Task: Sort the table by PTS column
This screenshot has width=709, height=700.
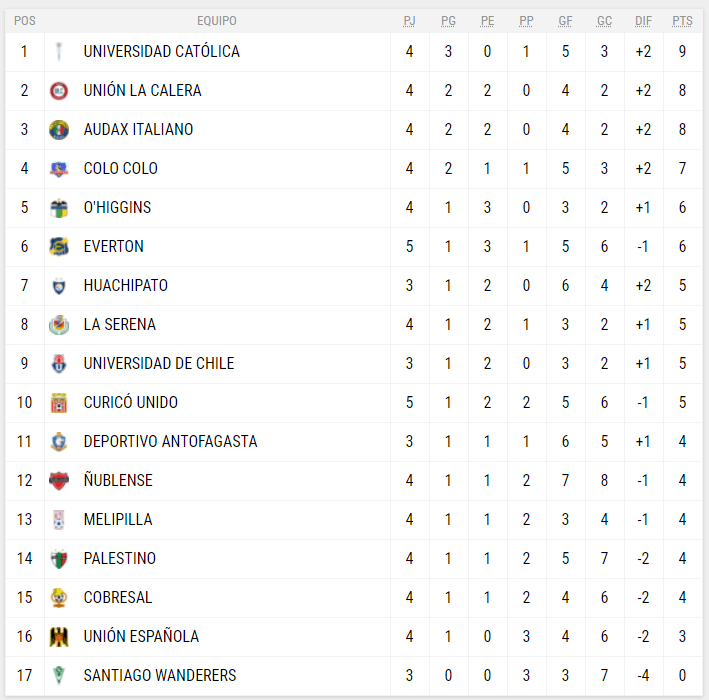Action: pyautogui.click(x=682, y=20)
